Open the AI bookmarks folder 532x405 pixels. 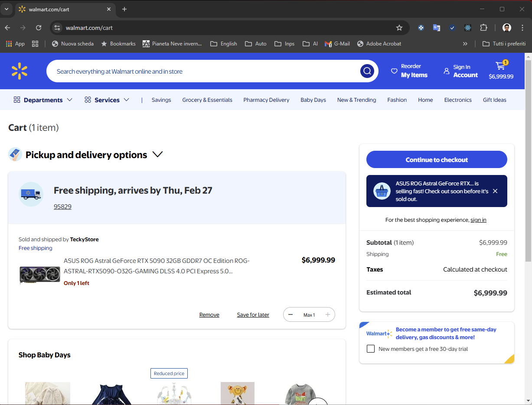coord(310,44)
